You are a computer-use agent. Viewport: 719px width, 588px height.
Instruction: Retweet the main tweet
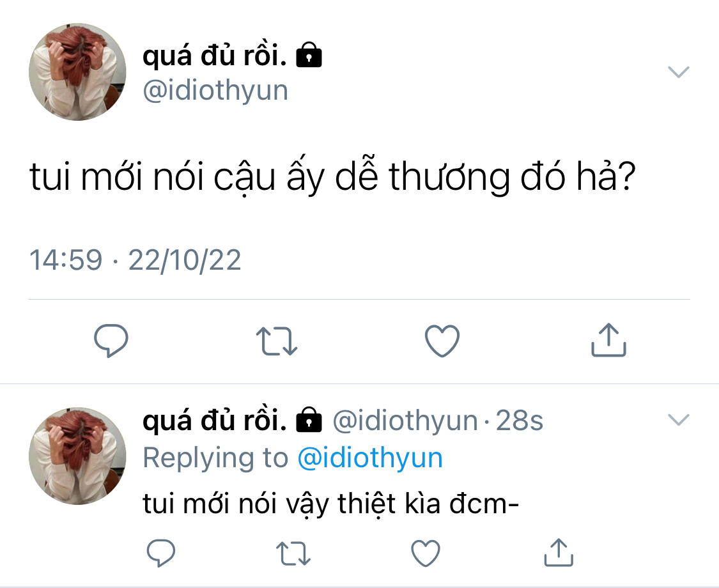[x=276, y=341]
